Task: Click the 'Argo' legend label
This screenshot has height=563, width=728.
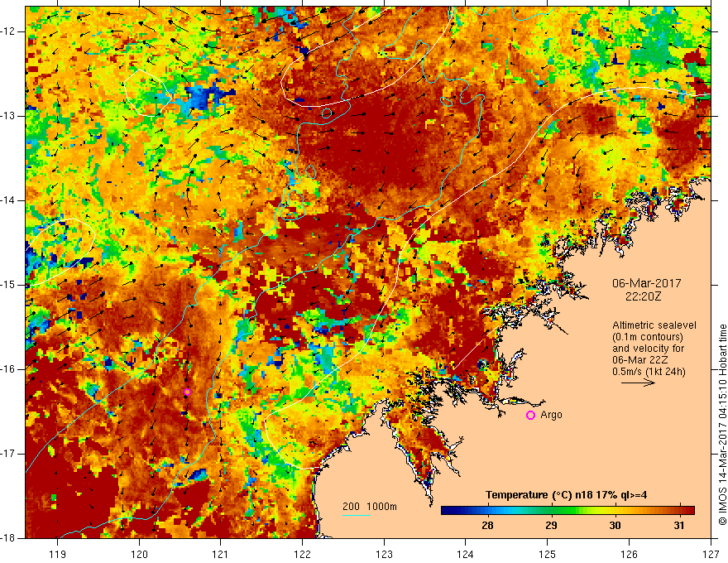Action: point(552,415)
